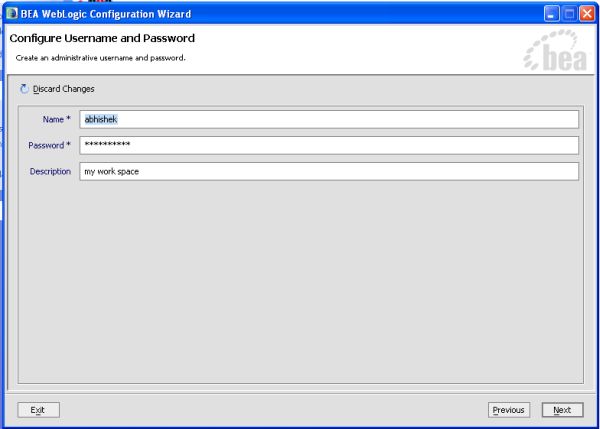The height and width of the screenshot is (429, 600).
Task: Click the 'Name *' label
Action: point(57,119)
